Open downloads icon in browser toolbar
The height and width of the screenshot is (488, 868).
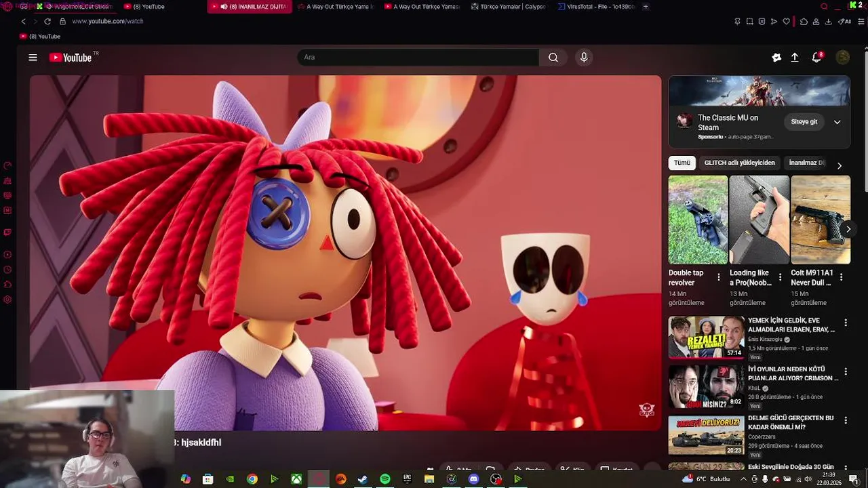(829, 22)
